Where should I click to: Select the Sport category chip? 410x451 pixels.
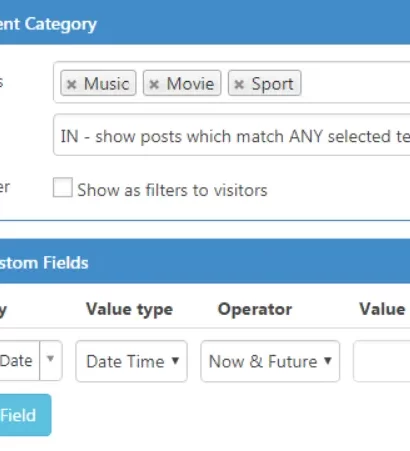265,83
